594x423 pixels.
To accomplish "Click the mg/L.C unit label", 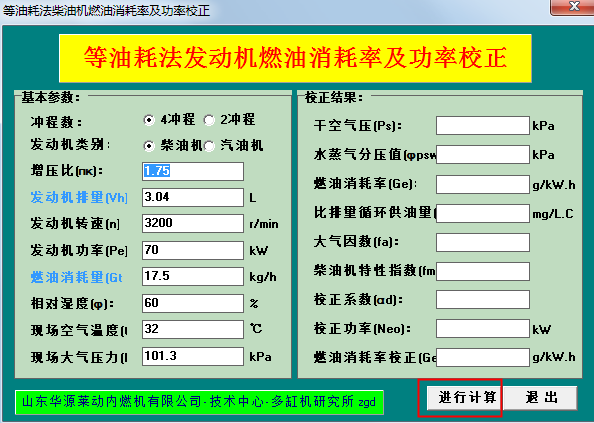I will 553,214.
